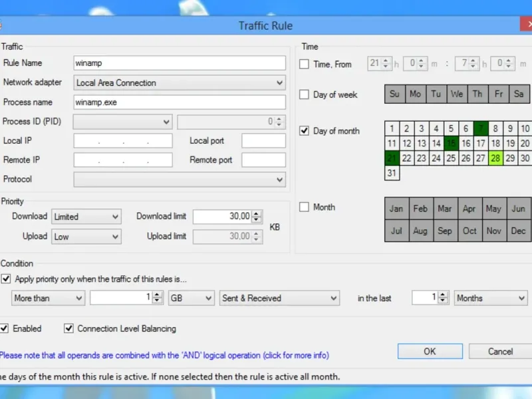Screen dimensions: 532x399
Task: Select Jul in Month grid
Action: pos(396,231)
